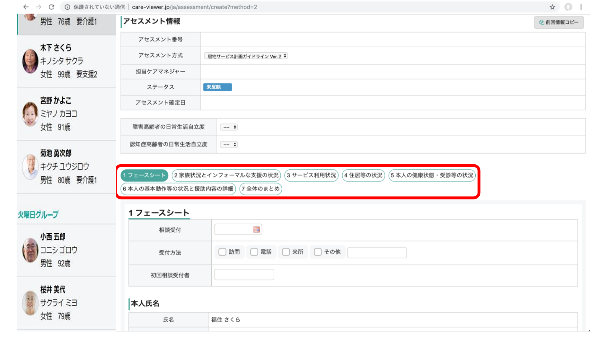Click the browser back arrow
The width and height of the screenshot is (607, 364).
point(26,7)
